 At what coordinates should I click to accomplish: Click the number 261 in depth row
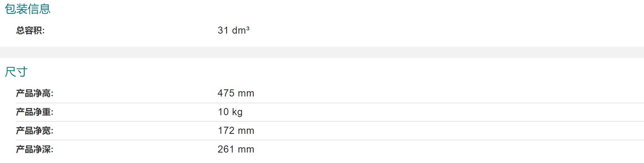[x=226, y=149]
